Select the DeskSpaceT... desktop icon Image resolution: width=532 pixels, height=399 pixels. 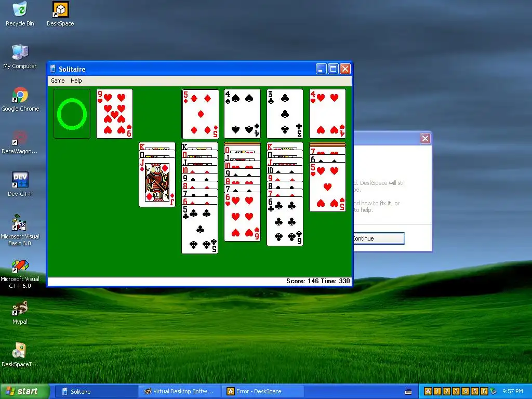point(20,355)
